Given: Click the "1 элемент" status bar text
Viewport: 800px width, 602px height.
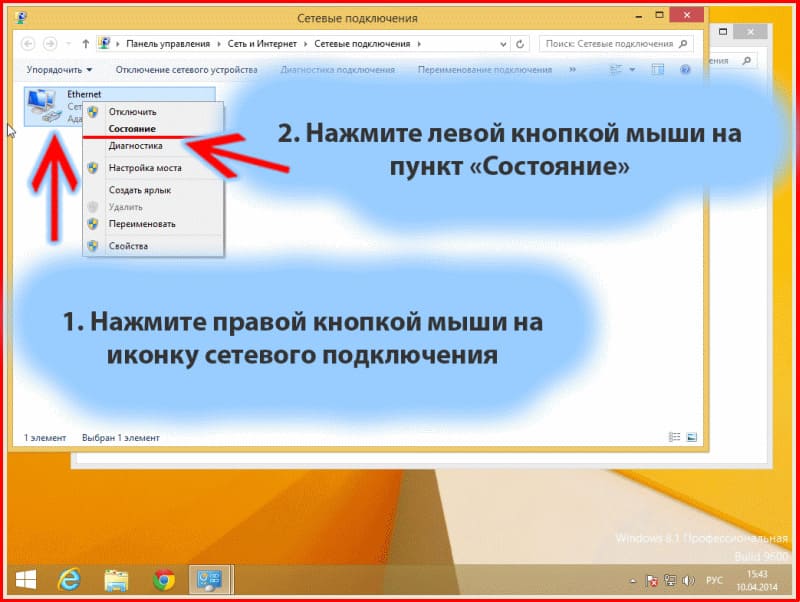Looking at the screenshot, I should click(x=45, y=438).
